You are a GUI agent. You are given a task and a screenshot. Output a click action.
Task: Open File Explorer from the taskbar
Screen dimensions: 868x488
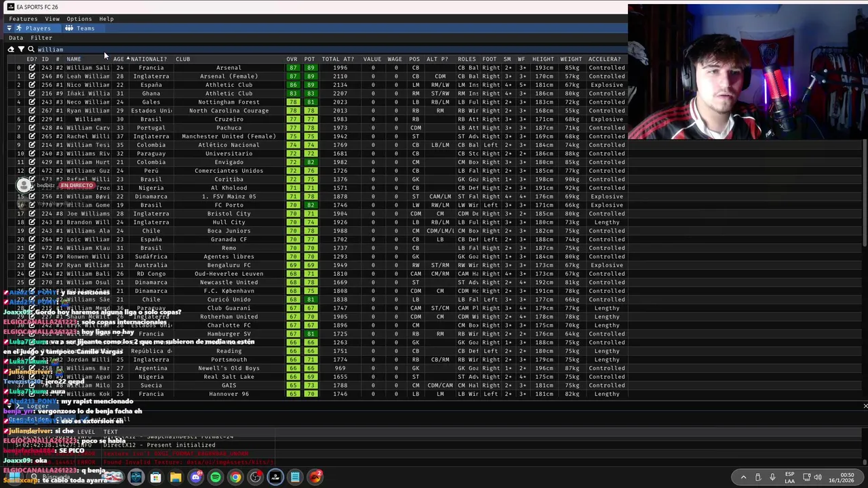point(176,477)
